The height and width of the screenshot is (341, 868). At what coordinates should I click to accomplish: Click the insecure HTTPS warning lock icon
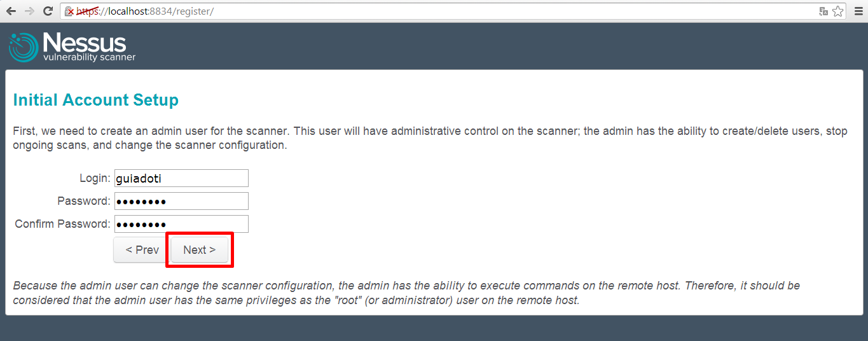(x=69, y=11)
